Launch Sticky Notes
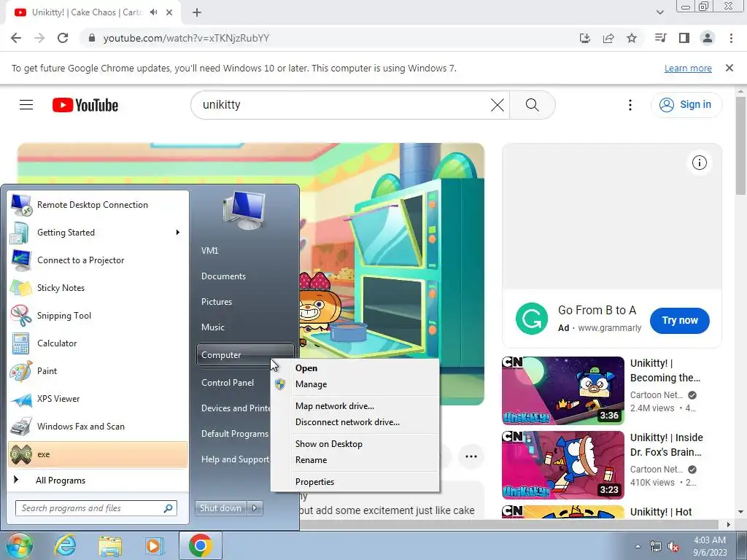Screen dimensions: 747x560 point(98,287)
